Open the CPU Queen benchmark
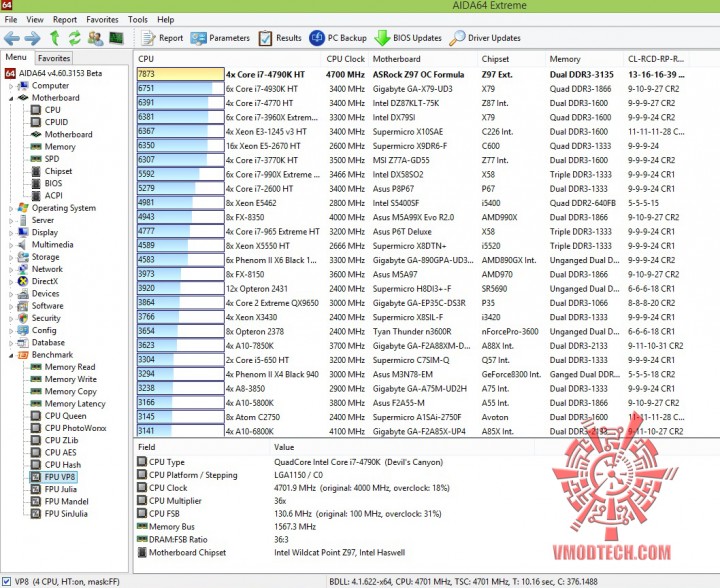Screen dimensions: 720x588 click(65, 416)
